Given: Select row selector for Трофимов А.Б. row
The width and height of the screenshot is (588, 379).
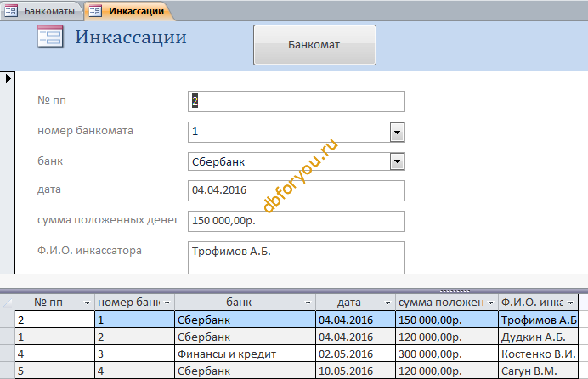Looking at the screenshot, I should [x=8, y=320].
